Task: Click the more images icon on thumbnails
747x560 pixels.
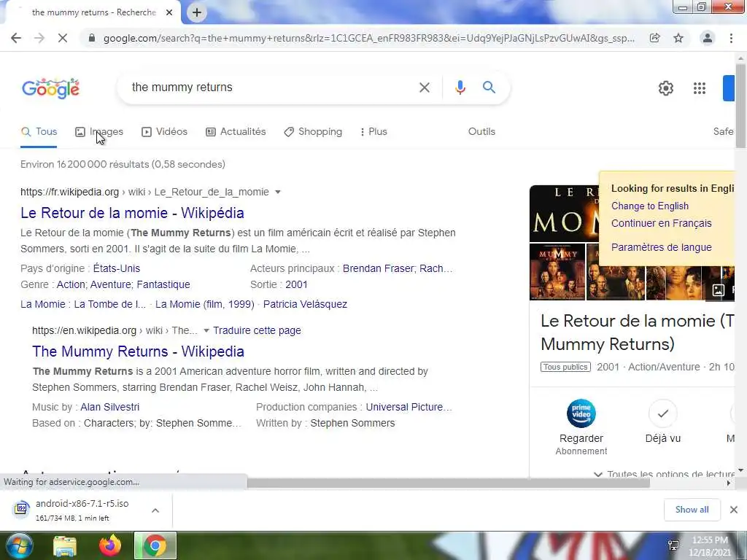Action: click(719, 289)
